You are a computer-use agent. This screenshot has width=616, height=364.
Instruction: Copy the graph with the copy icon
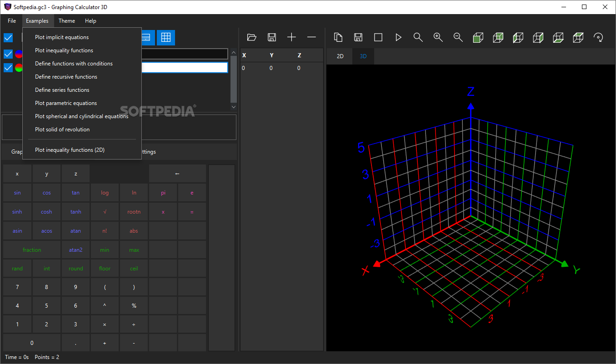coord(338,37)
